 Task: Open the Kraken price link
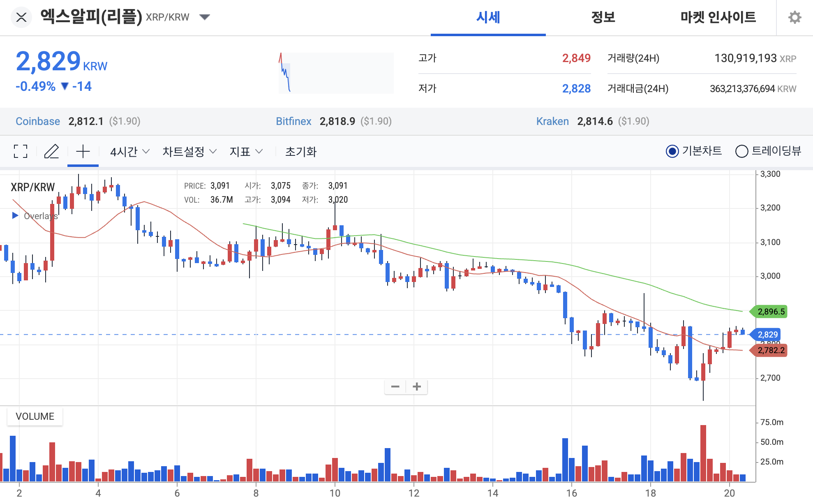(x=553, y=121)
